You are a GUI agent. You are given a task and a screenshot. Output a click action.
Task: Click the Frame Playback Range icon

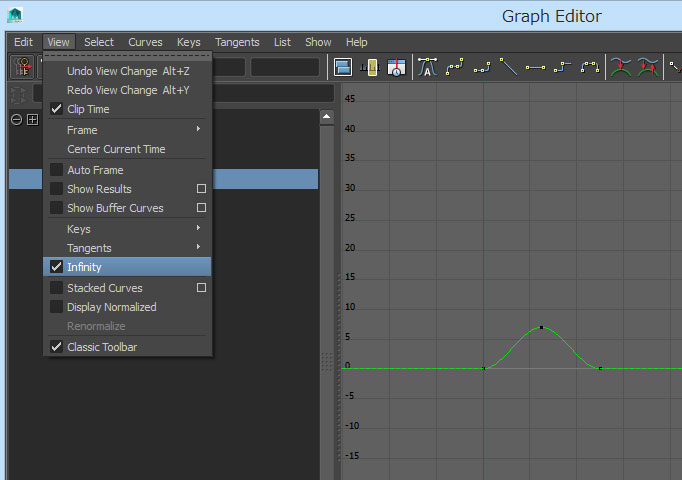point(370,67)
